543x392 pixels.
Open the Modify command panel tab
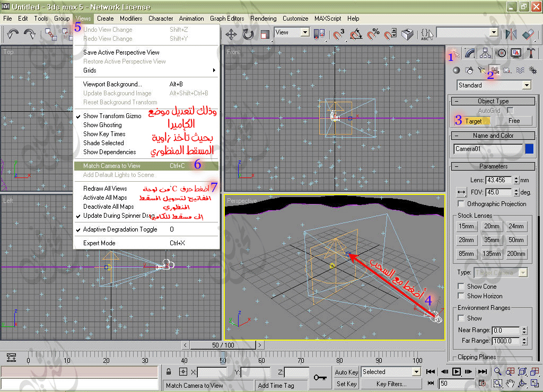[470, 53]
